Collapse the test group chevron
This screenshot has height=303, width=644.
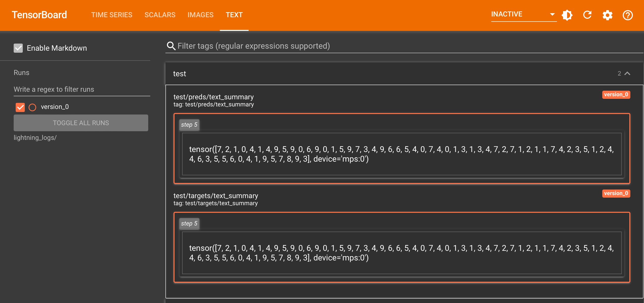coord(627,73)
